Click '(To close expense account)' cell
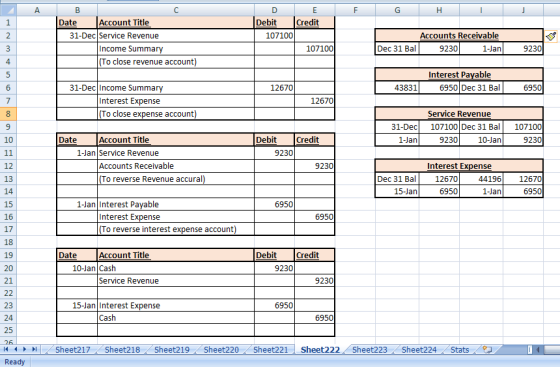 tap(176, 114)
